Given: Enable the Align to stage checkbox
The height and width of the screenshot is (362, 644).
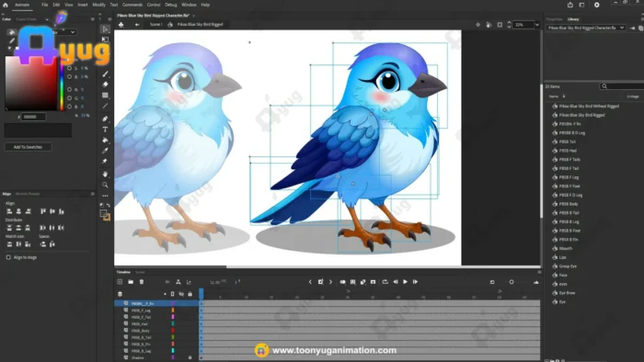Looking at the screenshot, I should [x=8, y=257].
